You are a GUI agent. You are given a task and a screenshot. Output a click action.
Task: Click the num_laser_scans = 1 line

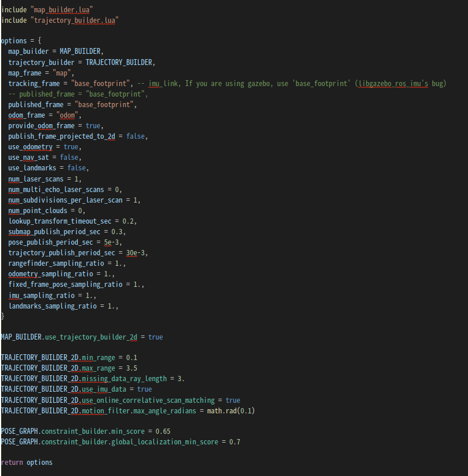pyautogui.click(x=44, y=179)
